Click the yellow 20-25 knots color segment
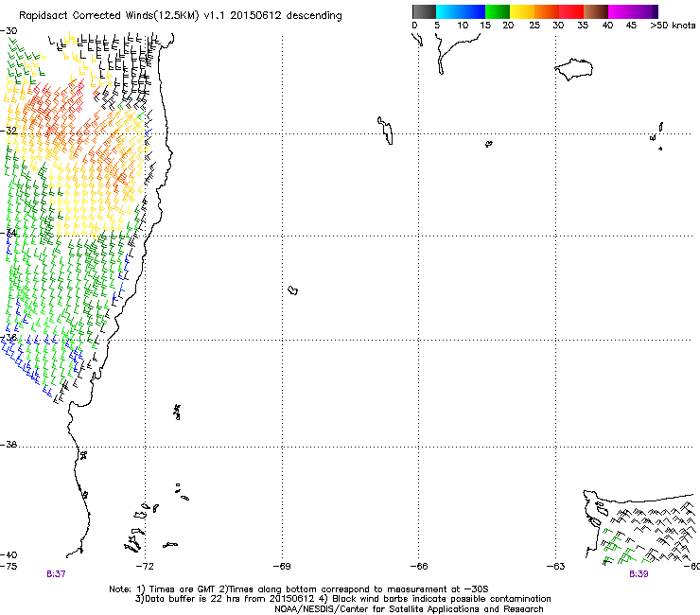Image resolution: width=700 pixels, height=615 pixels. [x=522, y=11]
